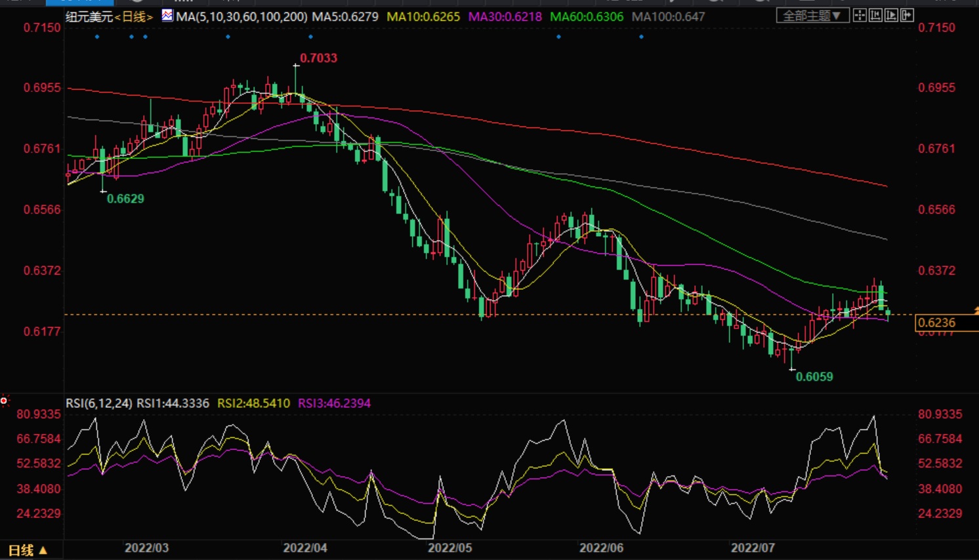Select the MA5:0.6279 legend value

point(345,16)
